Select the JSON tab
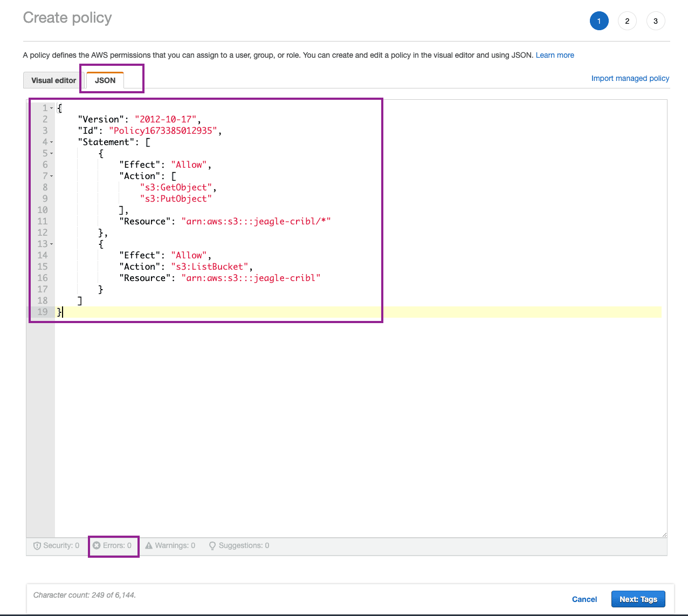 click(x=105, y=80)
